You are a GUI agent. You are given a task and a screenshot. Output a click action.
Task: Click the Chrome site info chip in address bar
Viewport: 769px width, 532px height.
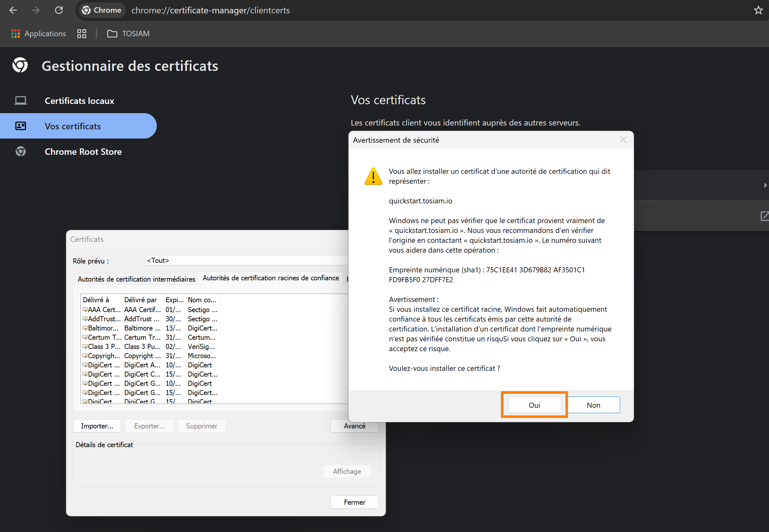[102, 10]
